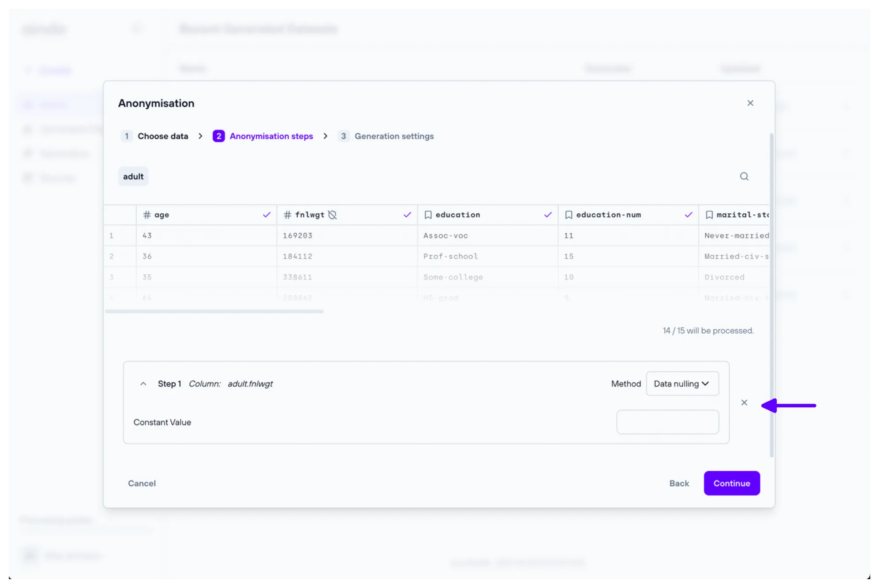Click the Constant Value input field
This screenshot has width=879, height=588.
click(667, 422)
